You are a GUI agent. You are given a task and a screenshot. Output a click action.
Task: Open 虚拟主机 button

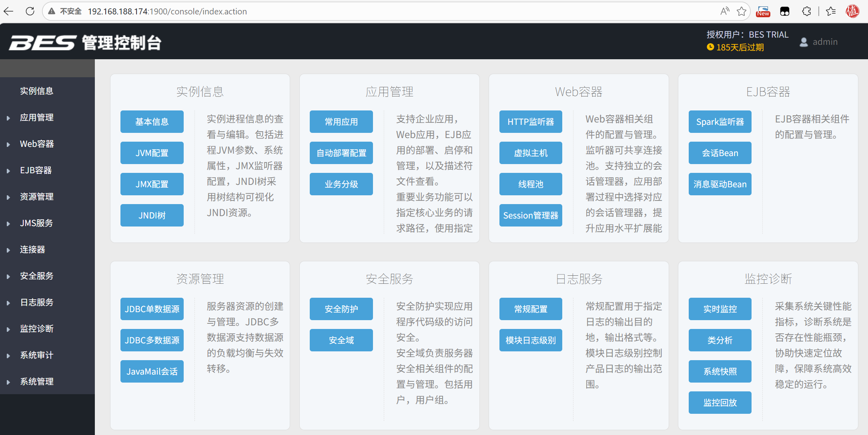(531, 153)
